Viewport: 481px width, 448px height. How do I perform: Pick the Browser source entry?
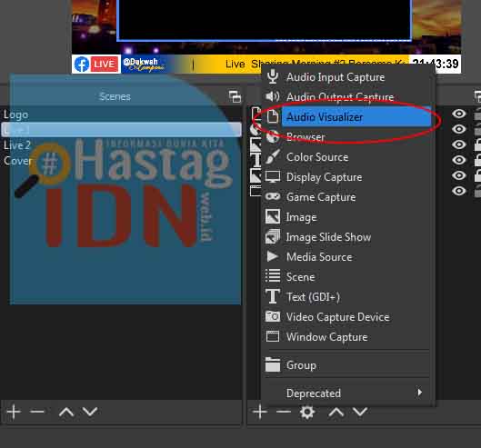pyautogui.click(x=306, y=137)
